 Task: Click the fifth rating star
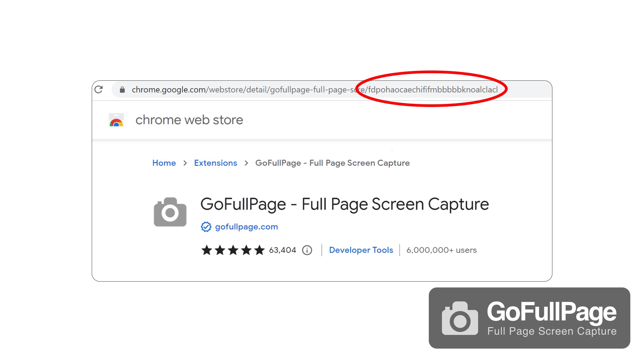click(x=259, y=250)
